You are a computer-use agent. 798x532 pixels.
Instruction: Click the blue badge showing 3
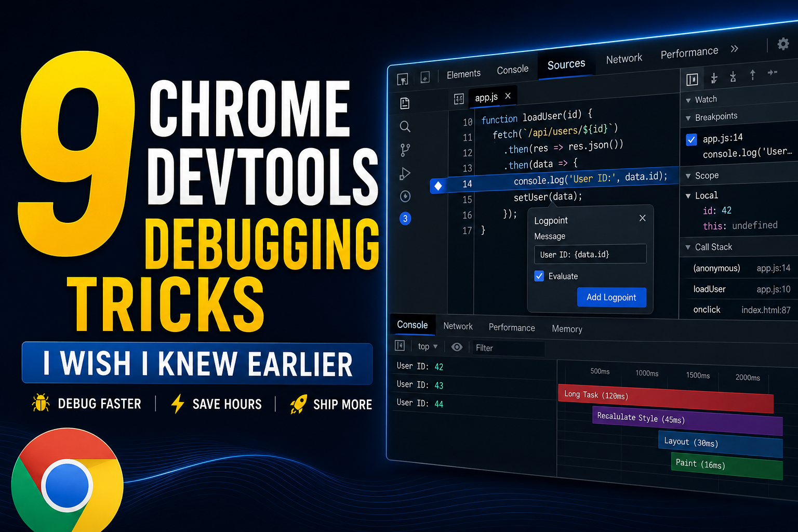tap(405, 218)
